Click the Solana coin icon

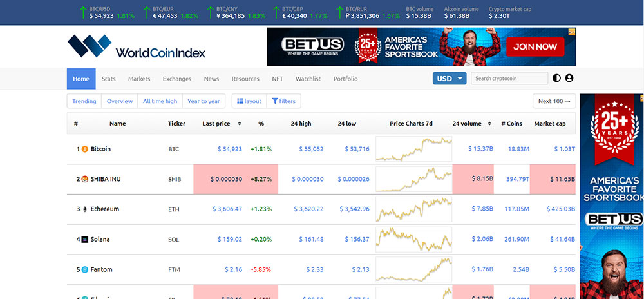pyautogui.click(x=85, y=240)
